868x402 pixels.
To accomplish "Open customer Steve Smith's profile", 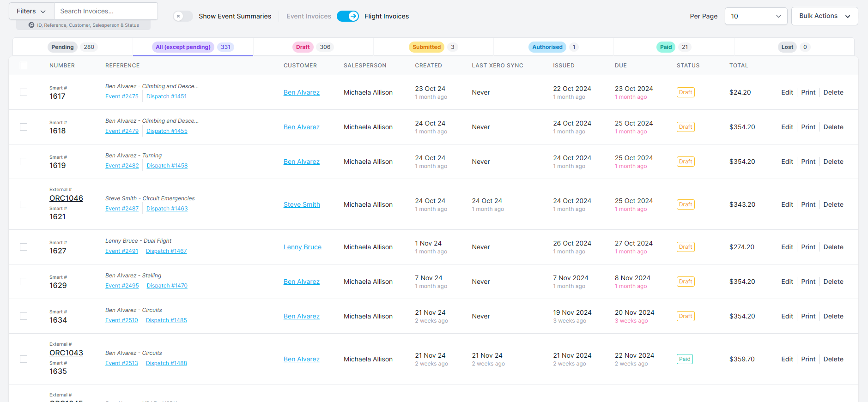I will (302, 204).
